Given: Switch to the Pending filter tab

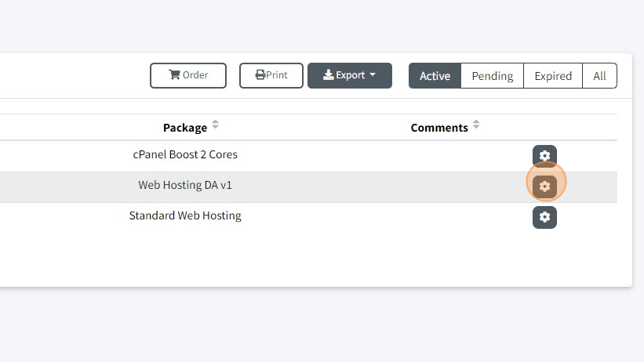Looking at the screenshot, I should click(x=493, y=75).
